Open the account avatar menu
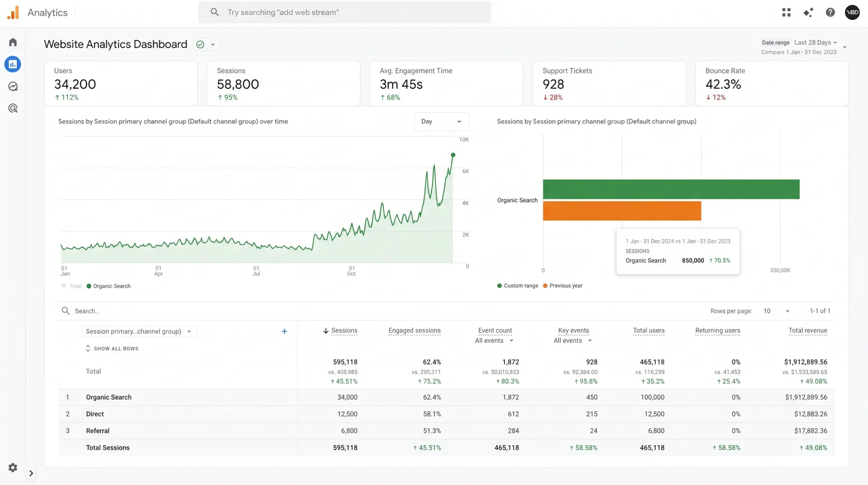Image resolution: width=868 pixels, height=485 pixels. (852, 12)
